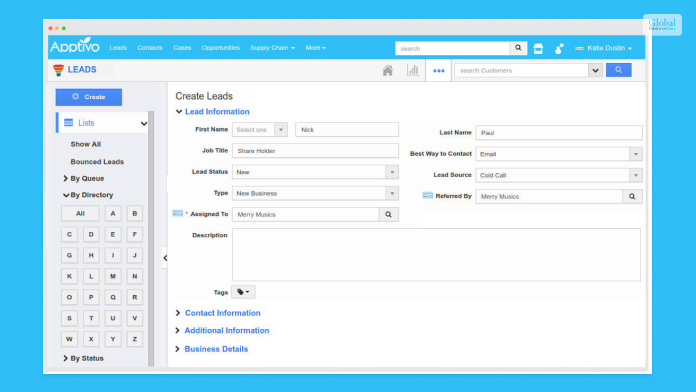Click card icon next to Assigned To
Viewport: 696px width, 392px height.
click(178, 214)
